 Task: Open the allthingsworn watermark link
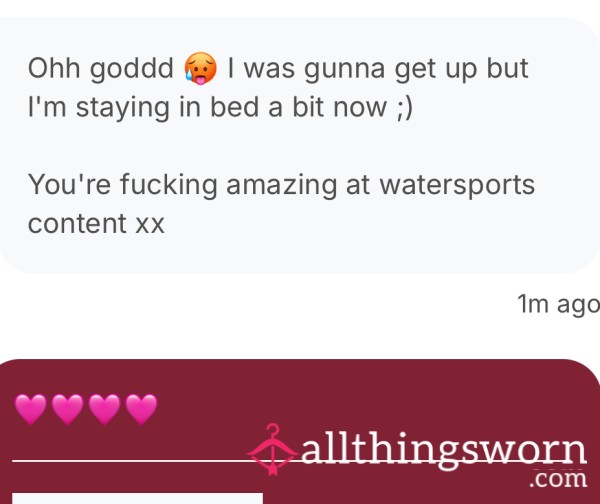(444, 450)
